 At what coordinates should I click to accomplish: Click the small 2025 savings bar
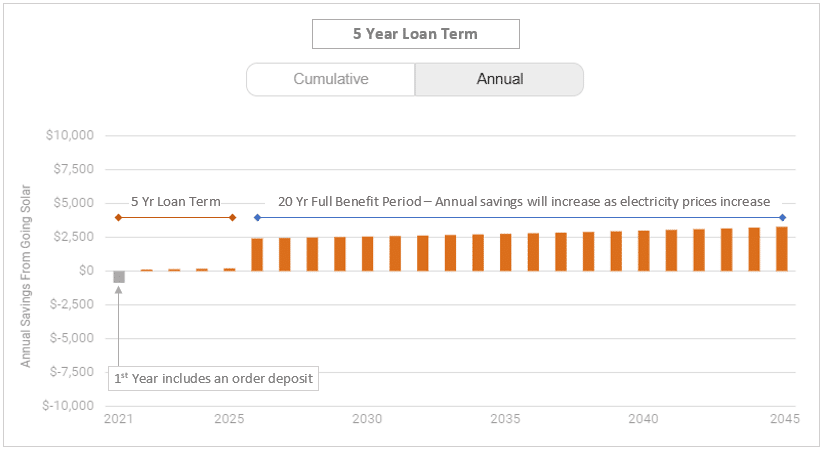point(229,269)
